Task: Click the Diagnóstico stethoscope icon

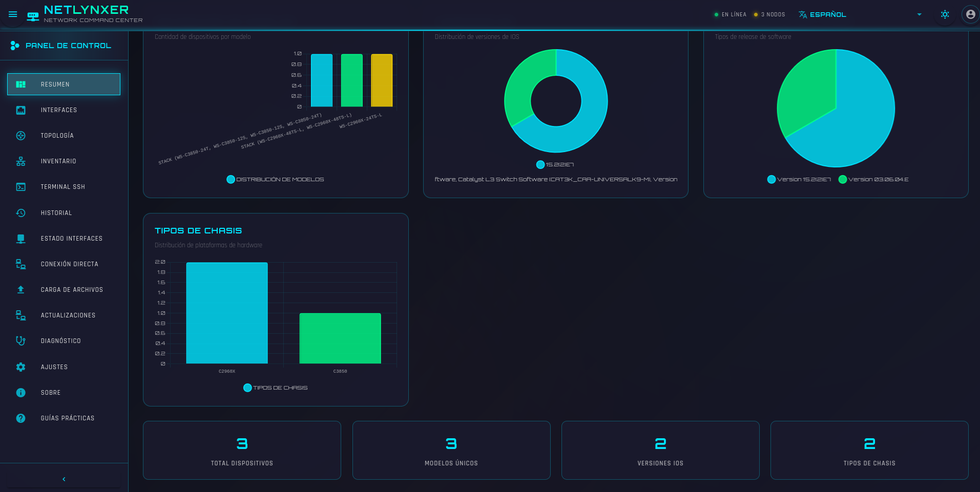Action: pos(20,341)
